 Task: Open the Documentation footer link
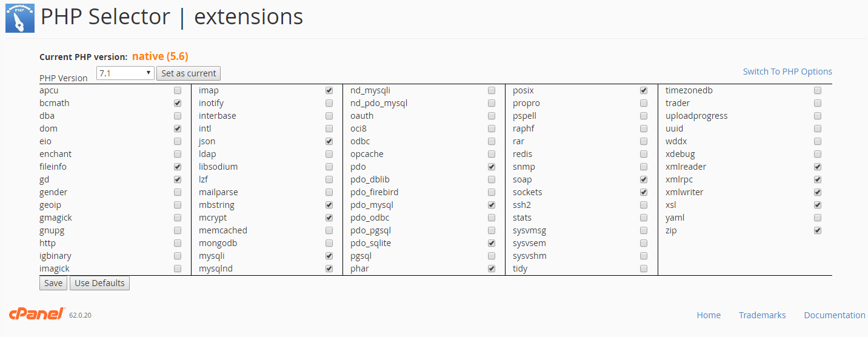(834, 315)
